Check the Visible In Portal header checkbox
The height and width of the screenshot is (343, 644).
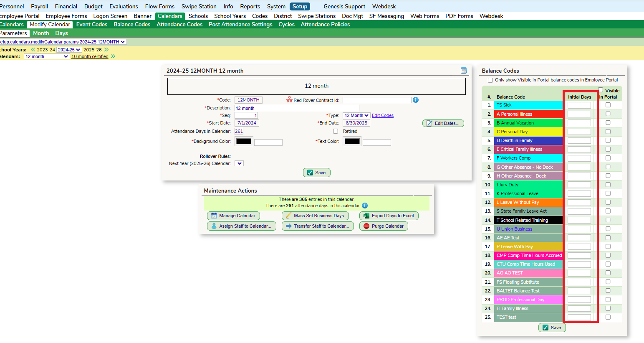point(601,90)
